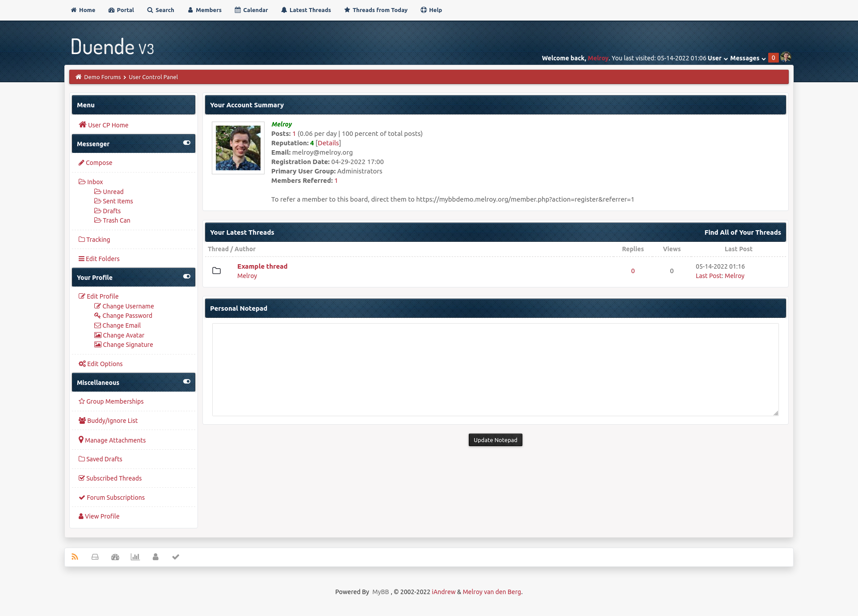858x616 pixels.
Task: Click the unread messages count badge
Action: coord(773,58)
